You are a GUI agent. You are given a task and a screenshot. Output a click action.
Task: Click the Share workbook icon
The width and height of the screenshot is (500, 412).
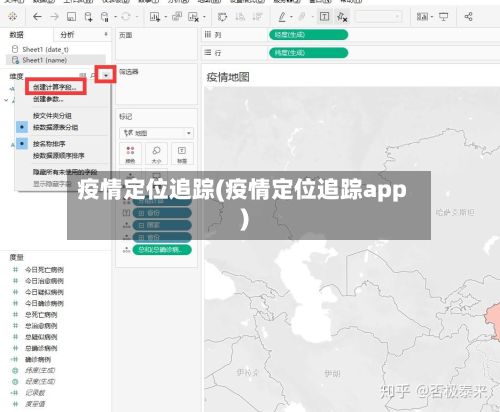(469, 16)
